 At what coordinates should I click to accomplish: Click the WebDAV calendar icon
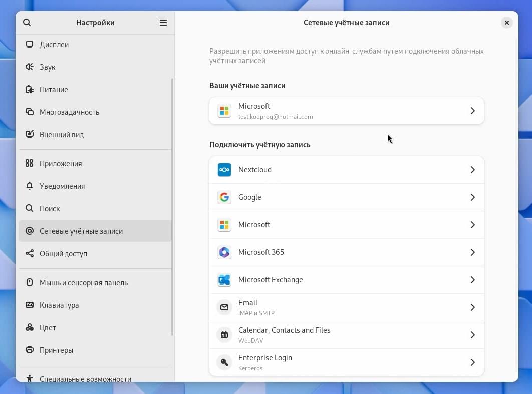[224, 335]
